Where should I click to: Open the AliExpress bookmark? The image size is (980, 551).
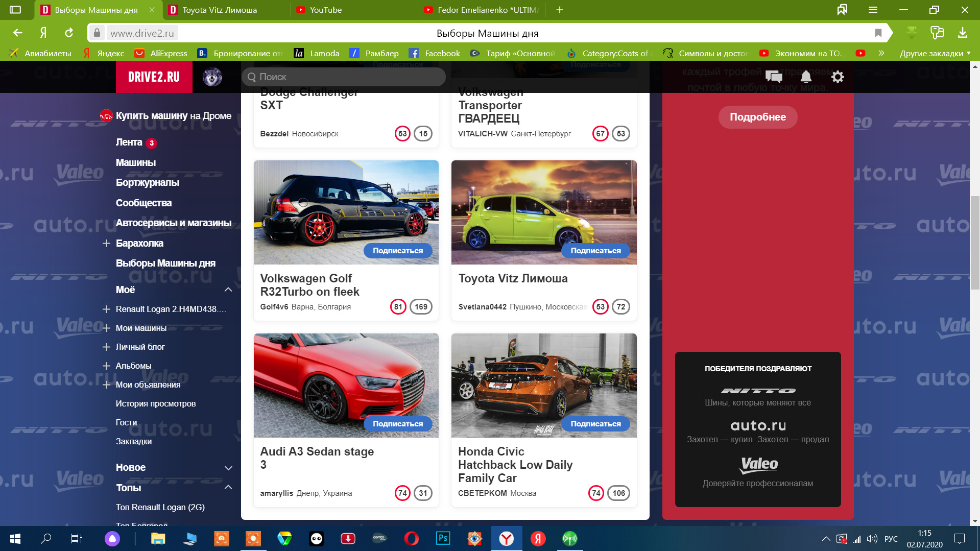click(161, 53)
